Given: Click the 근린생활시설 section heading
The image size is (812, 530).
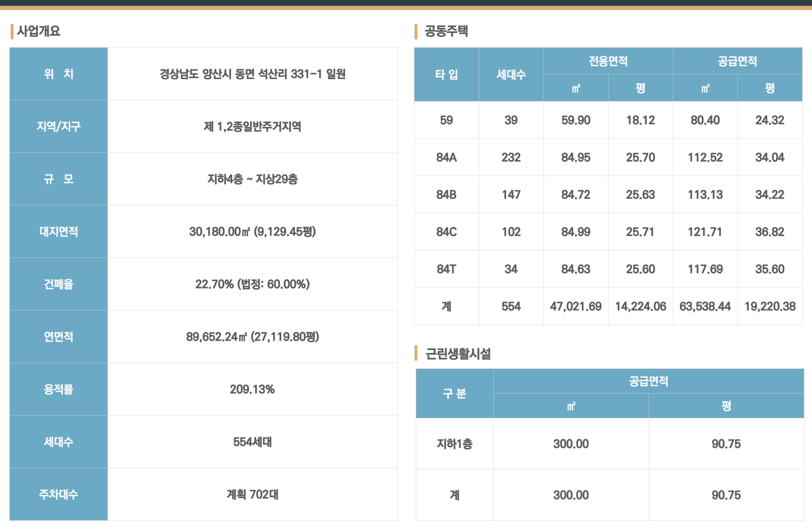Looking at the screenshot, I should click(x=458, y=354).
